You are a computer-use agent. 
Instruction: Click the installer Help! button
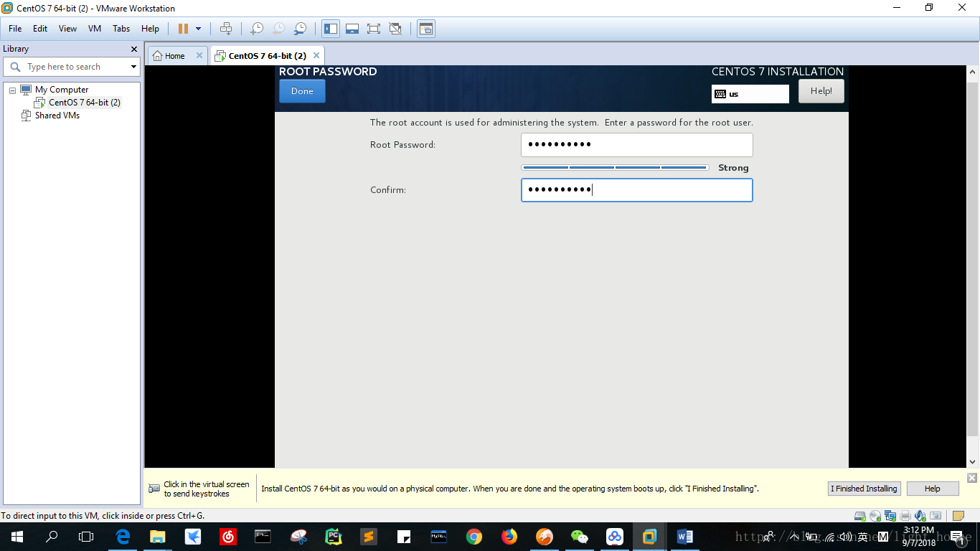click(821, 91)
